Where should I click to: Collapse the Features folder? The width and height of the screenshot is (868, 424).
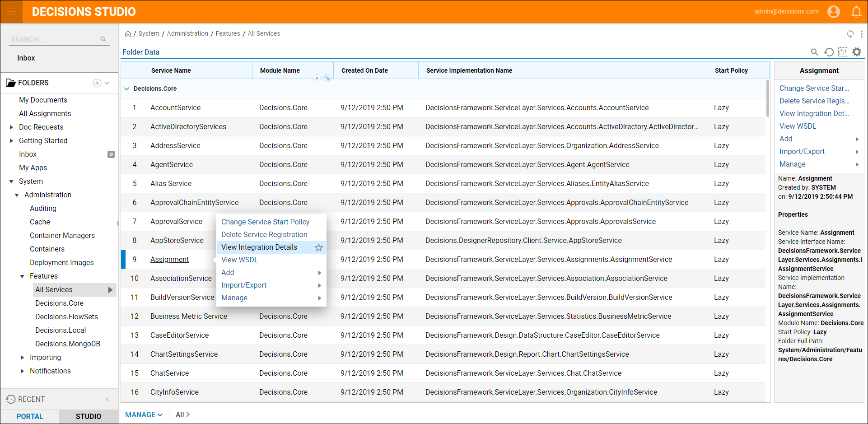point(22,276)
